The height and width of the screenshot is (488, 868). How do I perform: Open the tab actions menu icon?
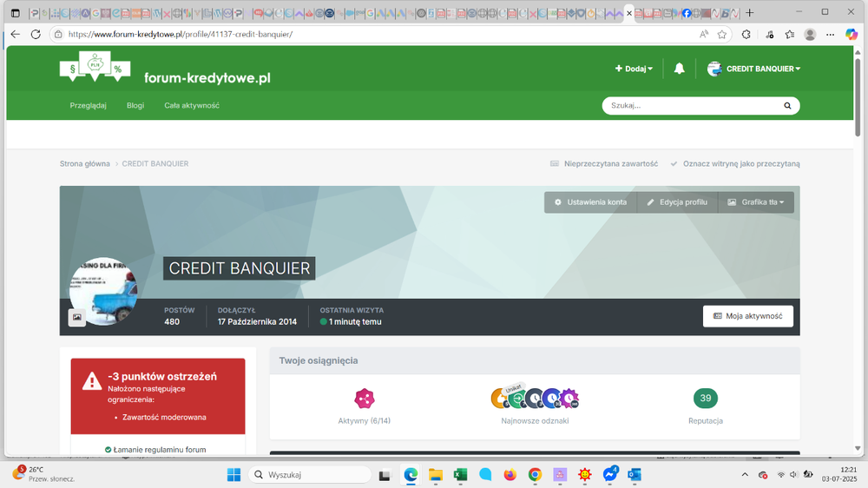click(16, 13)
